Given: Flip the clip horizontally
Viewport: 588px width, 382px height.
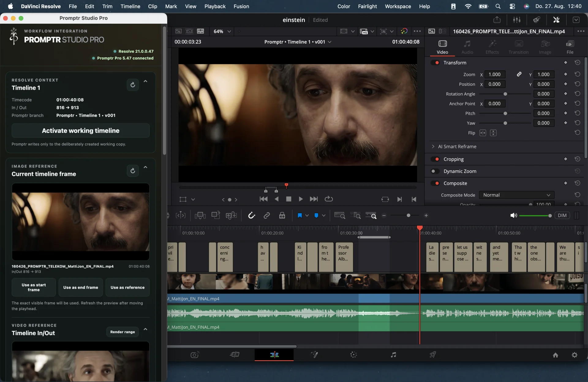Looking at the screenshot, I should coord(483,133).
